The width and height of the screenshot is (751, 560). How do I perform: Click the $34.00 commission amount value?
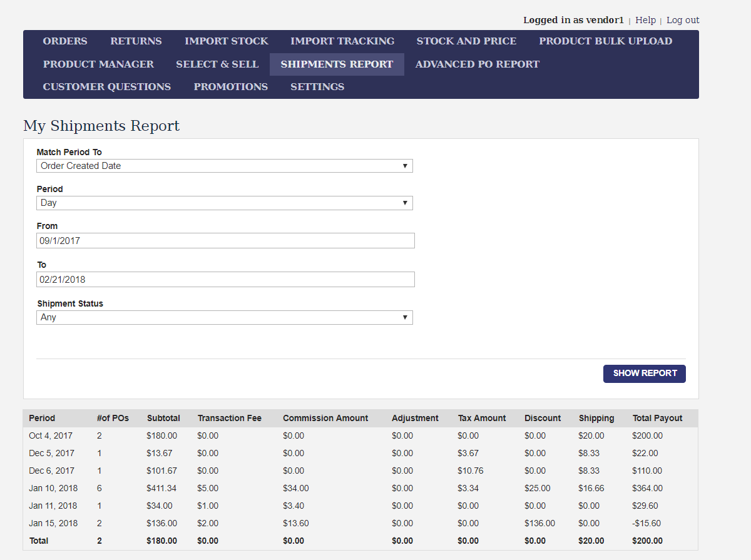(296, 488)
